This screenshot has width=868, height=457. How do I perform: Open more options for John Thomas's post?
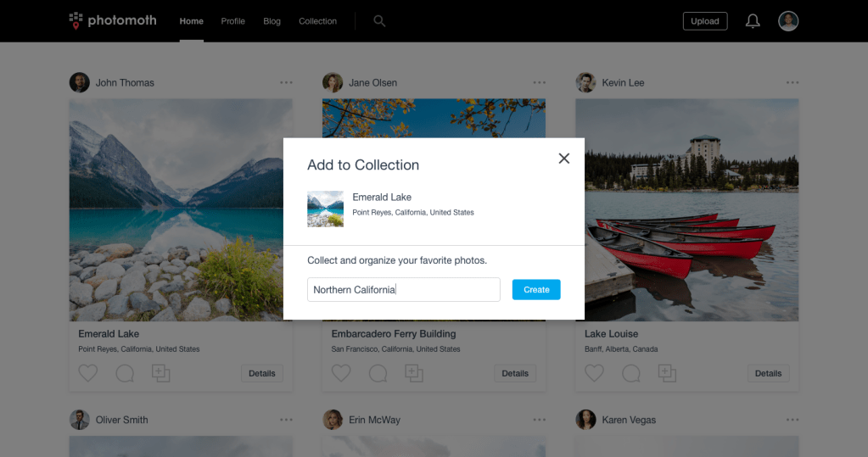point(286,82)
